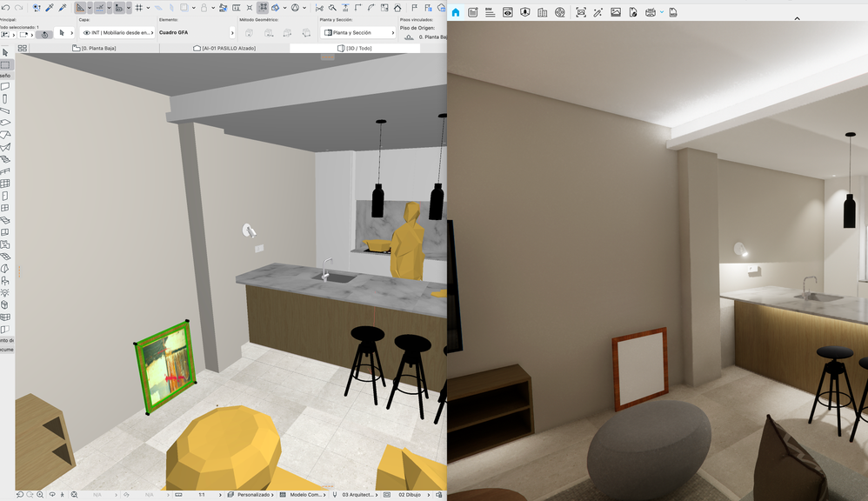Open Enscape visual settings eye icon
The height and width of the screenshot is (501, 868).
pos(508,12)
